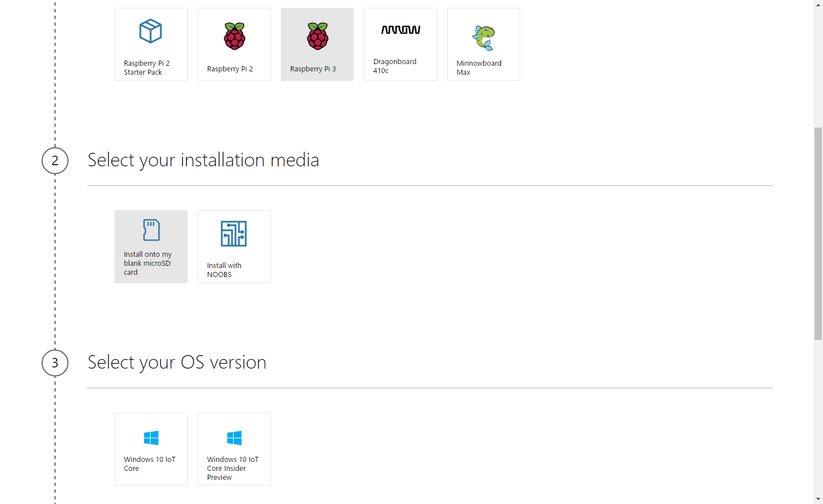Click the 'Install with NOOBS' label
Image resolution: width=823 pixels, height=504 pixels.
(x=224, y=270)
